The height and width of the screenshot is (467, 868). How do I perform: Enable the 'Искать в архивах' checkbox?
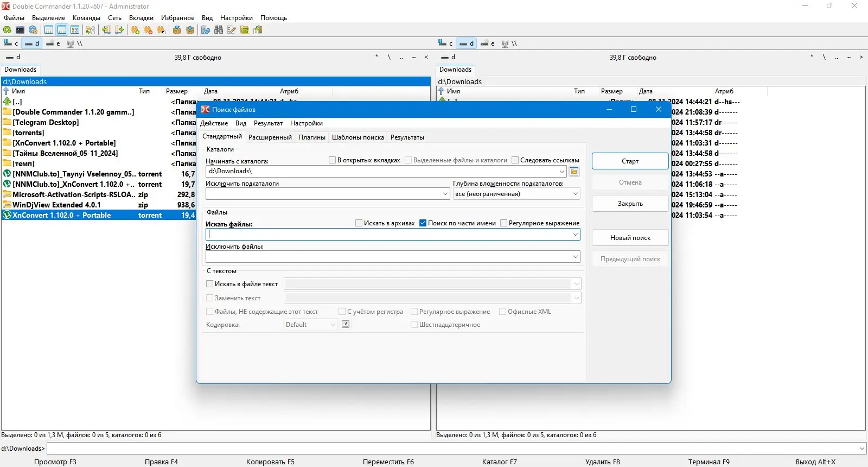359,223
